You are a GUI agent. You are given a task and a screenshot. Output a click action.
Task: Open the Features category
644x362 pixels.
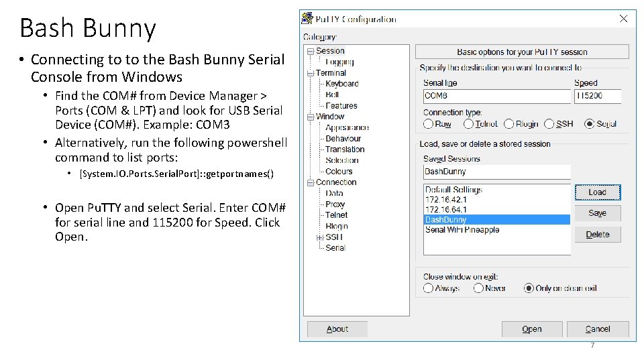coord(341,105)
